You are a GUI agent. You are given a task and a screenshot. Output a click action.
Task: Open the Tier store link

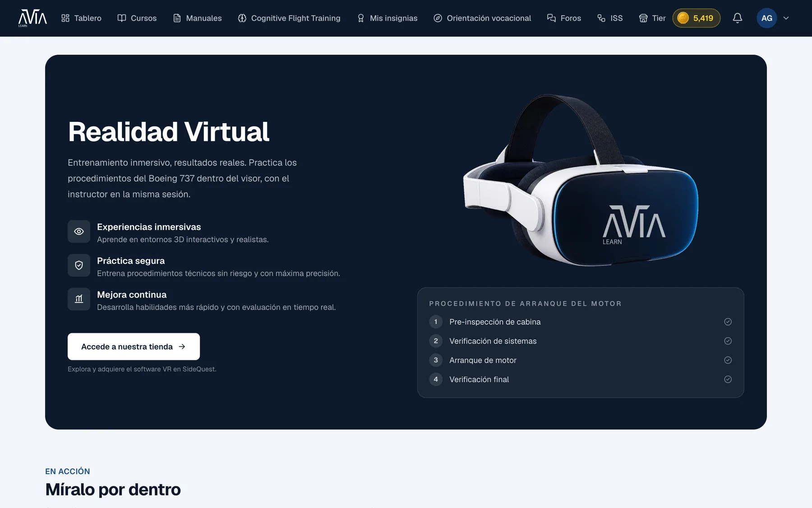(x=652, y=18)
